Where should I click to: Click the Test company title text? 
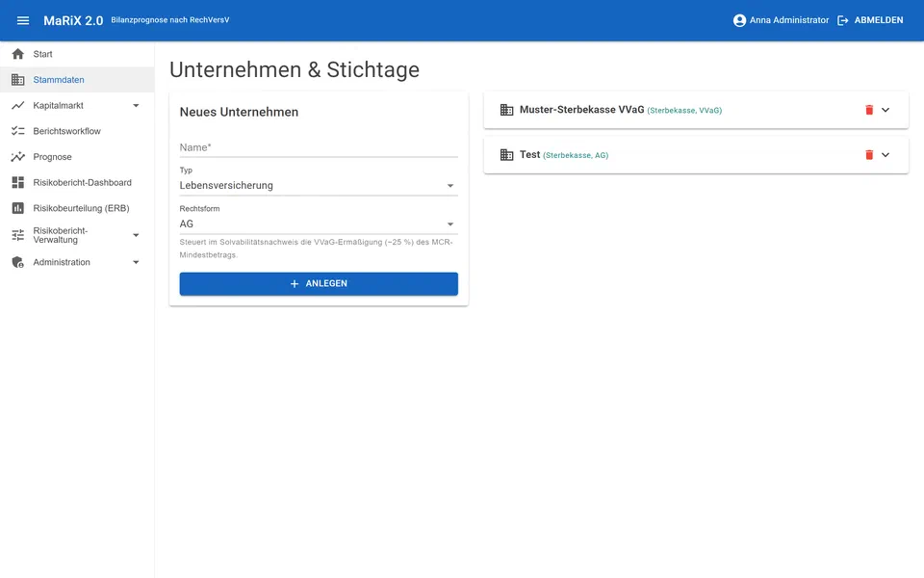pyautogui.click(x=529, y=154)
